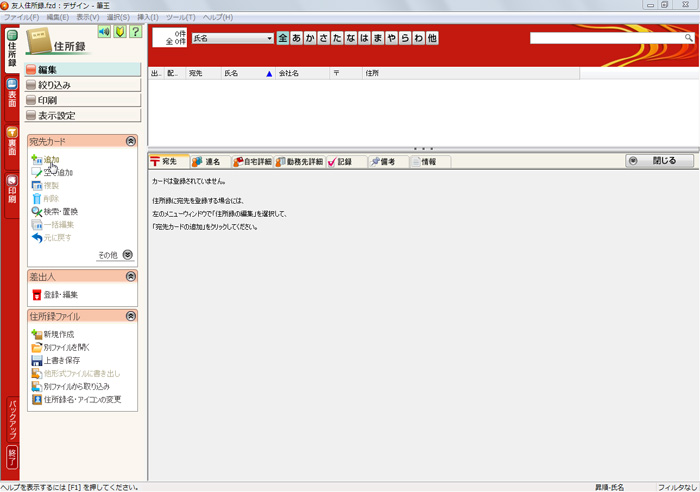
Task: Click 住所録名・アイコンの変更 icon
Action: pyautogui.click(x=37, y=399)
